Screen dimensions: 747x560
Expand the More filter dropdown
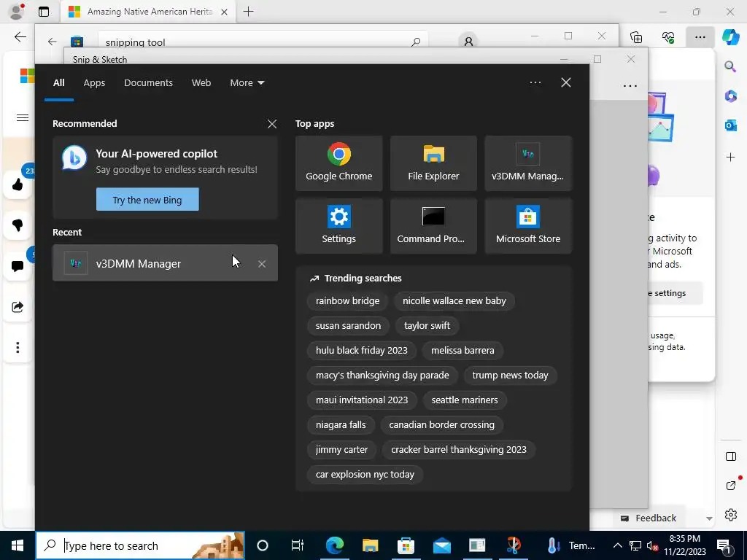click(247, 83)
